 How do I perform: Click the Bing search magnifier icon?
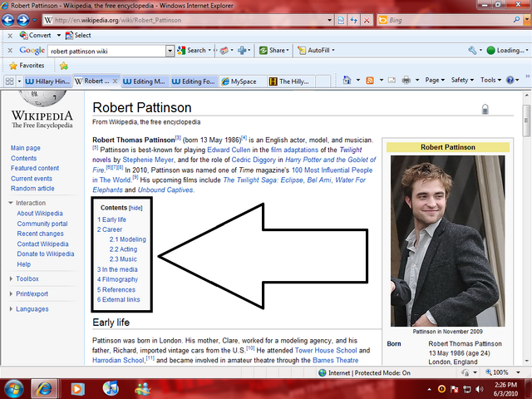pos(516,20)
